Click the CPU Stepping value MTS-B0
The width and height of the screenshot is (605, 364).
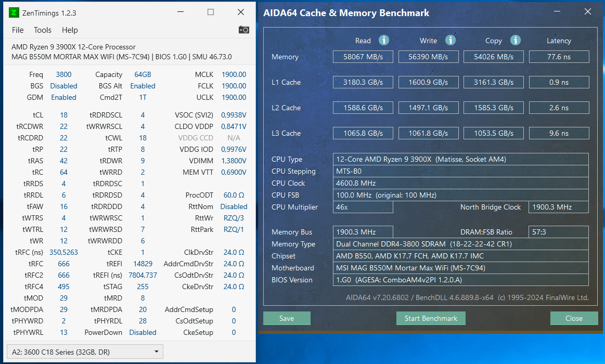pos(461,171)
